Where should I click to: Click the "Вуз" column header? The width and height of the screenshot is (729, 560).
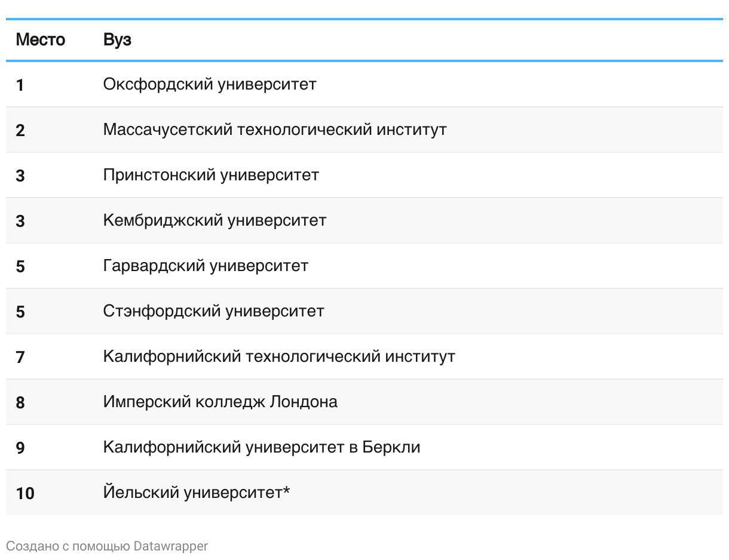point(117,40)
